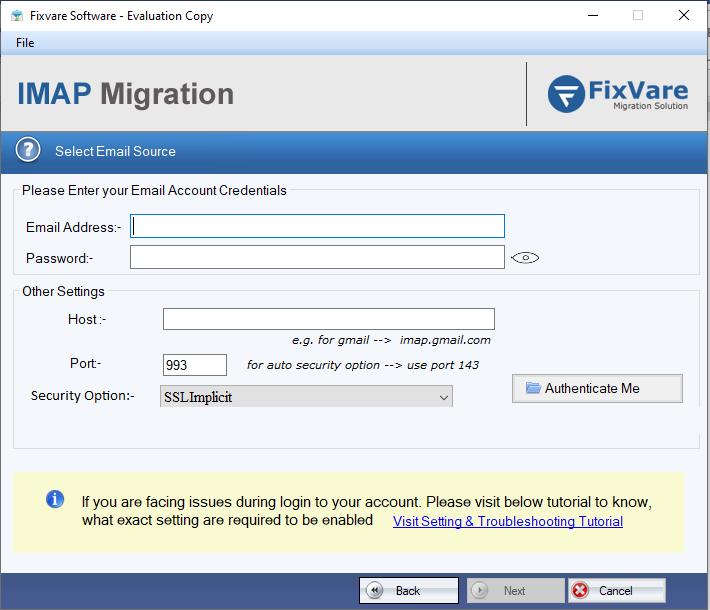
Task: Click the blue info icon
Action: (55, 500)
